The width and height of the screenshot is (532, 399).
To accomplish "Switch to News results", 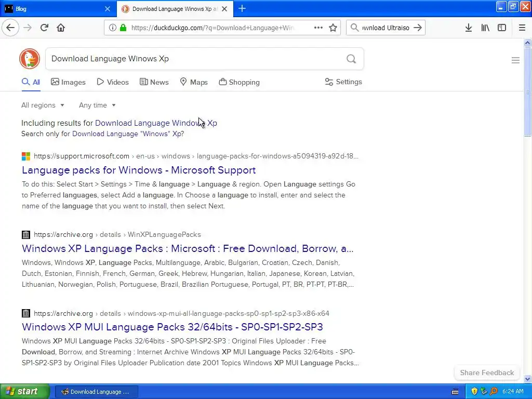I will tap(154, 82).
